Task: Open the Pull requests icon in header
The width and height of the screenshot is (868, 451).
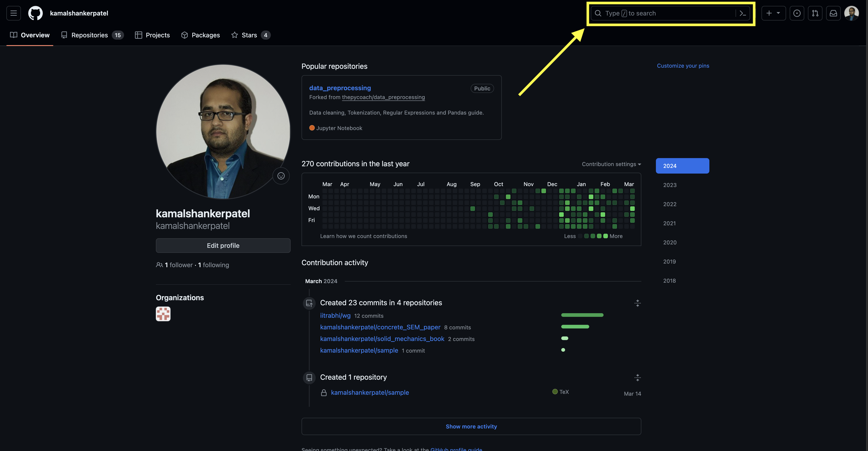Action: 815,13
